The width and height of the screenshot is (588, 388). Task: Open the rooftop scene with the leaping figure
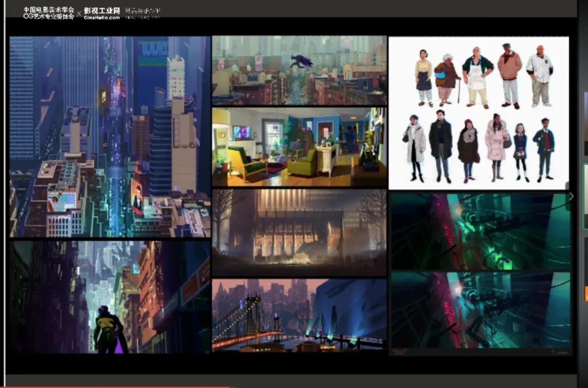click(299, 70)
